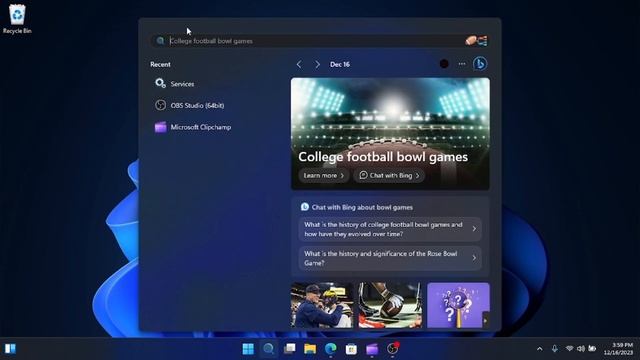640x360 pixels.
Task: Click the chevron inside the Learn more button
Action: [x=342, y=176]
